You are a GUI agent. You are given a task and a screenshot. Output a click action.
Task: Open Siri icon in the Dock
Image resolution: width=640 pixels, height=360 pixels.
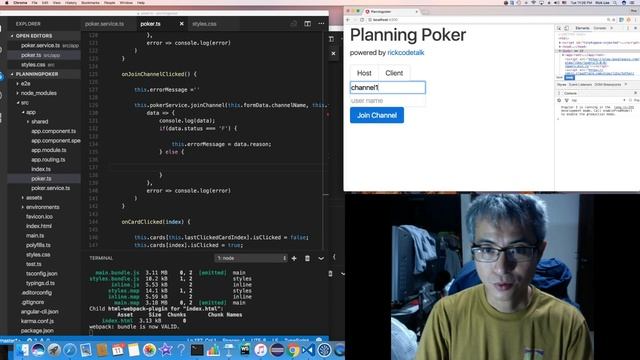click(38, 350)
